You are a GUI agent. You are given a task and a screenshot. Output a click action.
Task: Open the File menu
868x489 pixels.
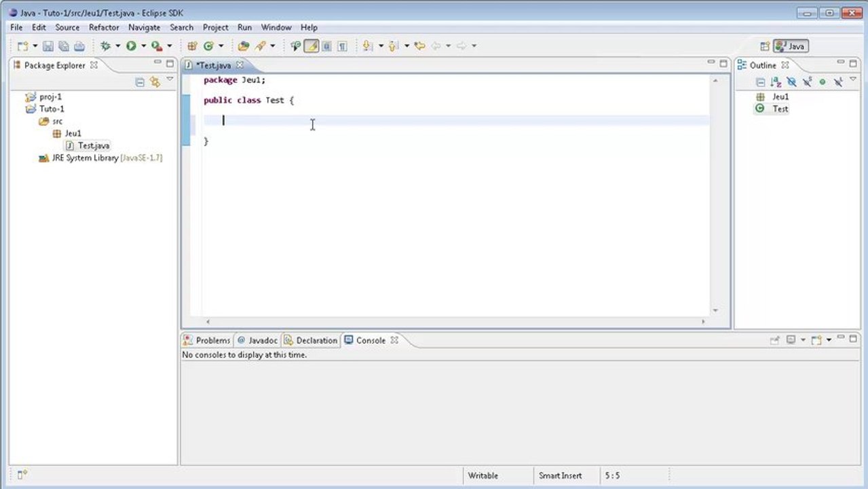(16, 27)
